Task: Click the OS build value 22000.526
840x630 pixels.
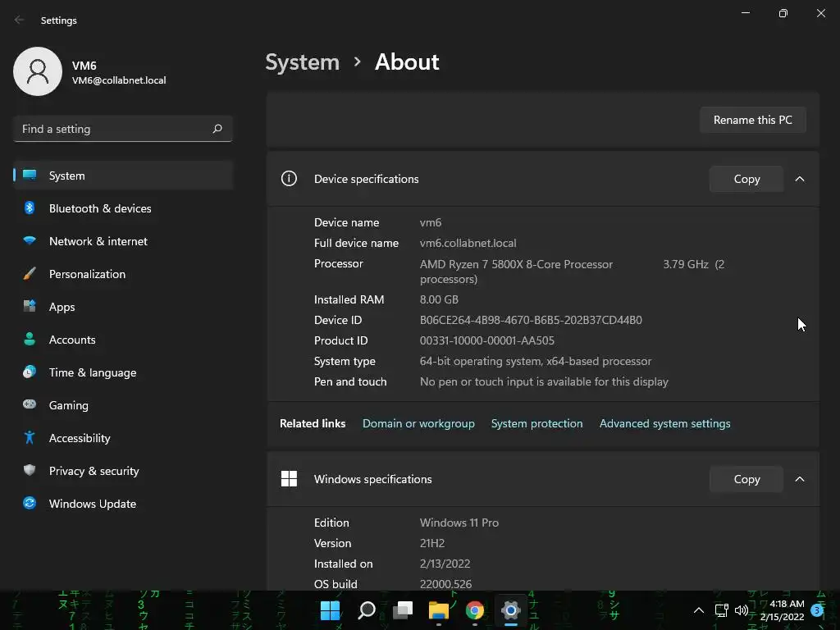Action: click(445, 584)
